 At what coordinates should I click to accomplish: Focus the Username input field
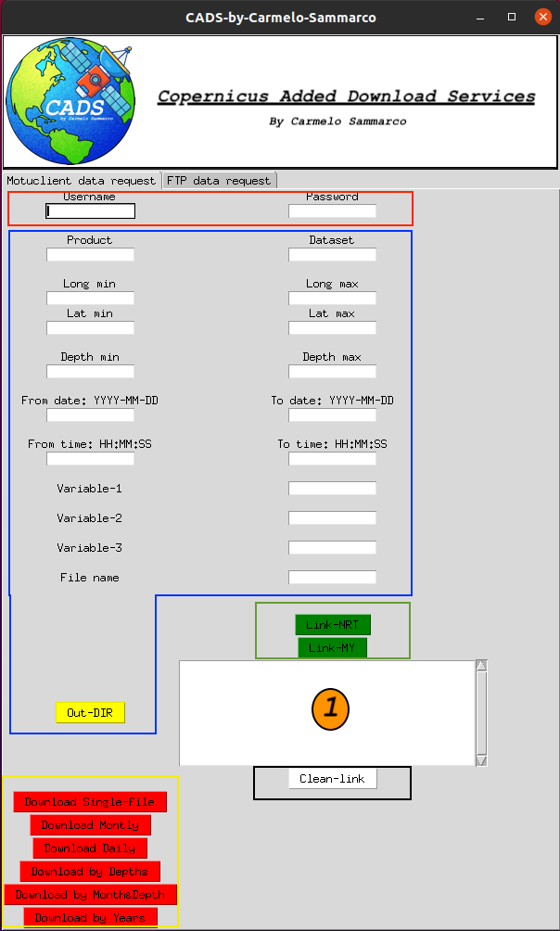tap(90, 210)
